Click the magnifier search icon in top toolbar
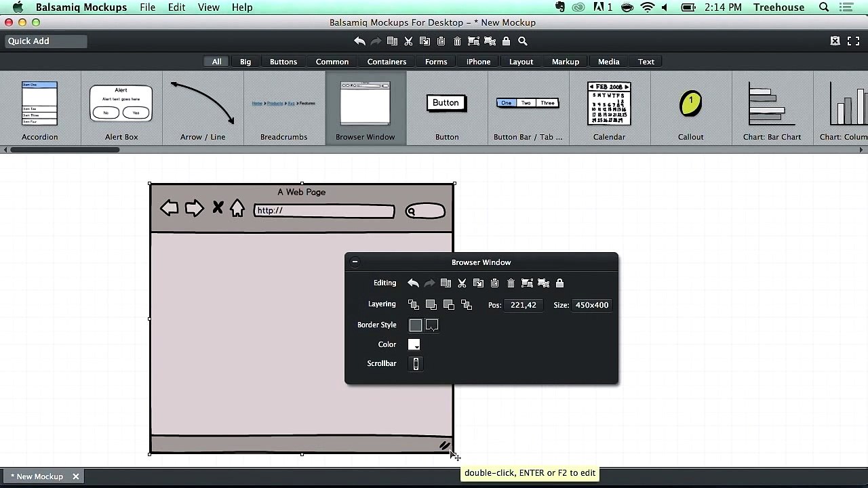 pos(523,41)
